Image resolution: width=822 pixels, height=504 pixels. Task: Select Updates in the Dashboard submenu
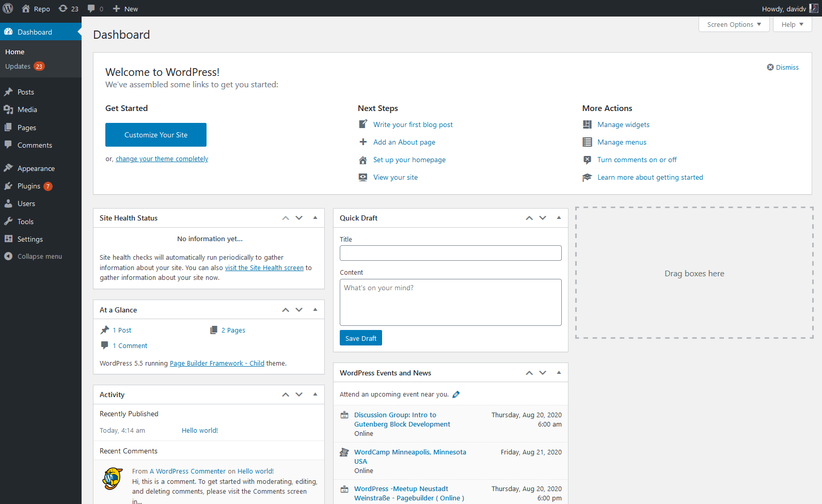click(x=18, y=66)
